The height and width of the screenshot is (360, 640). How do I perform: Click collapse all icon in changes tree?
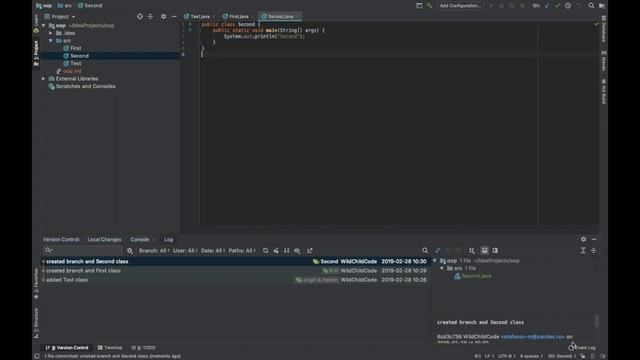pos(593,251)
